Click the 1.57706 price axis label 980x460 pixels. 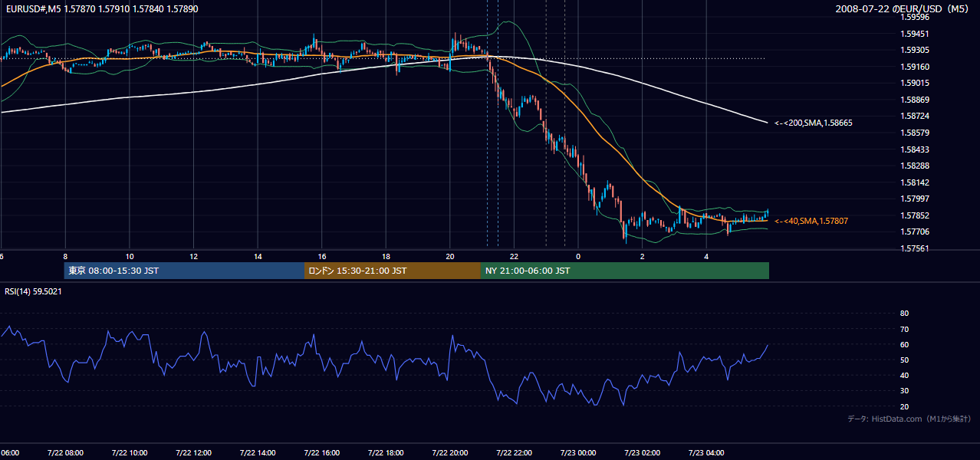[915, 232]
